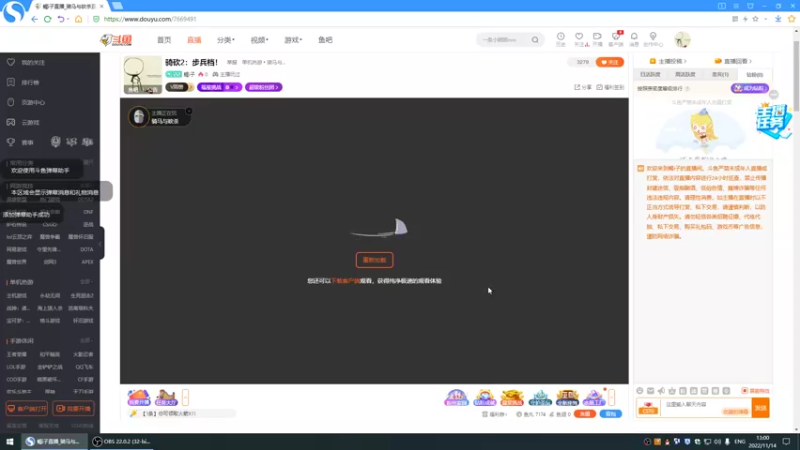The height and width of the screenshot is (450, 800).
Task: Switch to 周活跃度 ranking tab
Action: (685, 74)
